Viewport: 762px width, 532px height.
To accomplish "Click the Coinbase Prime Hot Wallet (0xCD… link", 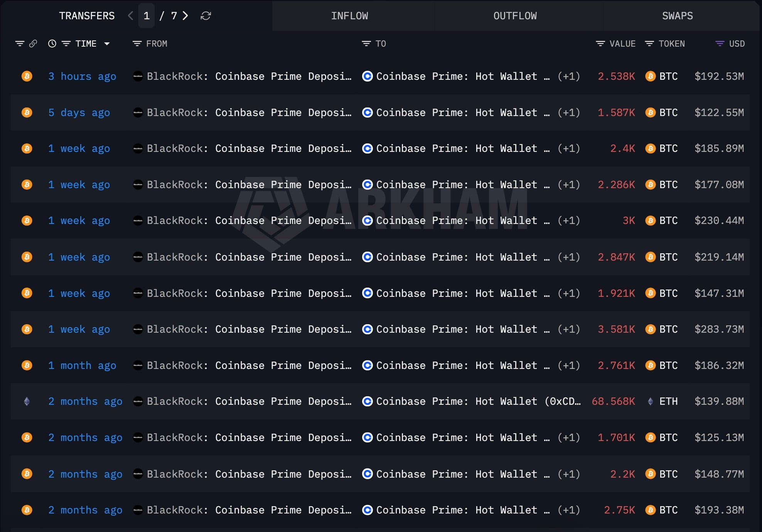I will point(478,401).
